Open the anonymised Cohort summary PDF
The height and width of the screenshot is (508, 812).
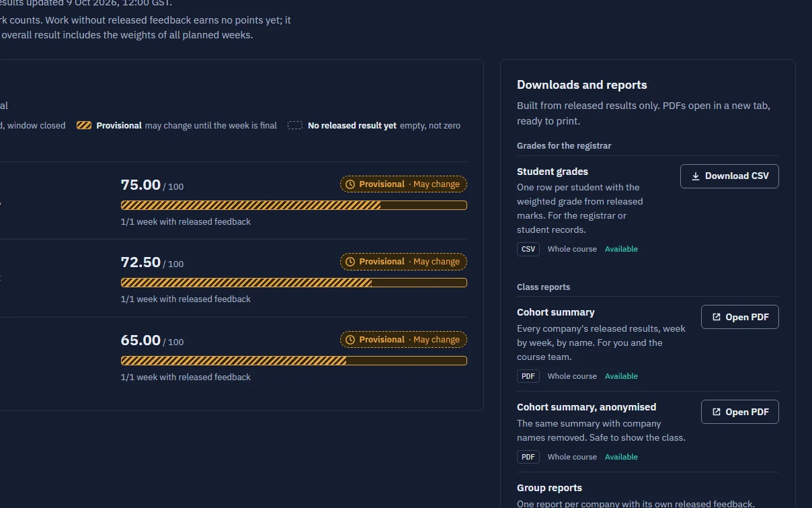click(739, 412)
